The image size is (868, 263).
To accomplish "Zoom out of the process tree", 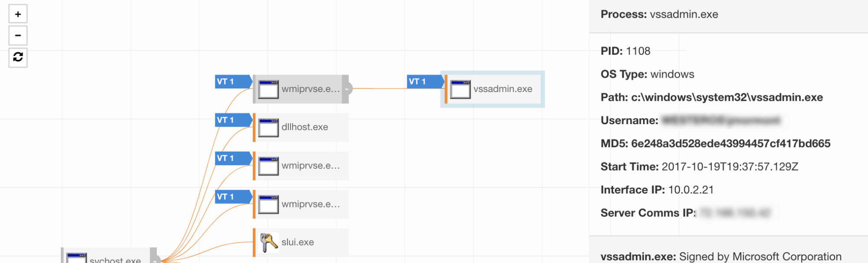I will [18, 36].
